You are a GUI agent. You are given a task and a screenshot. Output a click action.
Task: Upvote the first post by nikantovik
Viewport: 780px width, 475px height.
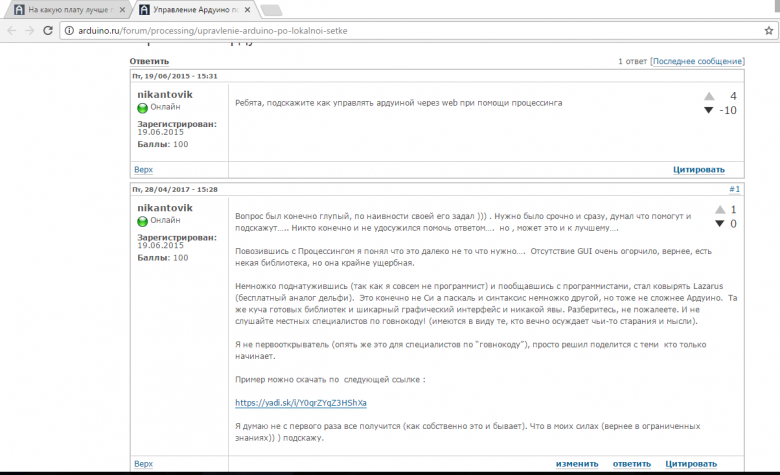709,96
